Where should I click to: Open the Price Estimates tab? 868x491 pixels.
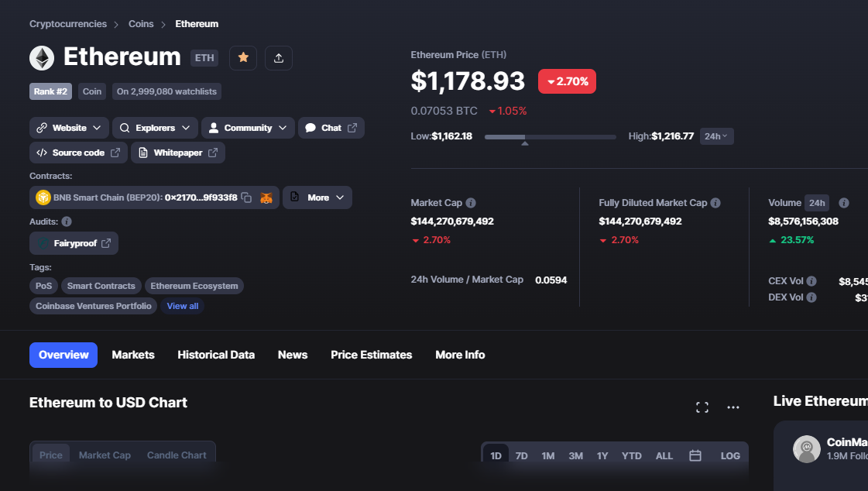click(x=372, y=355)
